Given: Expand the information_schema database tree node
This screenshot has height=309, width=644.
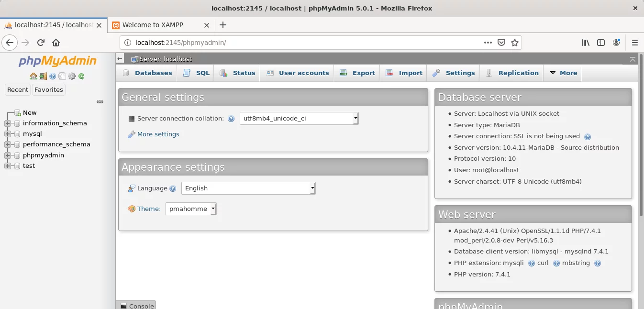Looking at the screenshot, I should [7, 123].
